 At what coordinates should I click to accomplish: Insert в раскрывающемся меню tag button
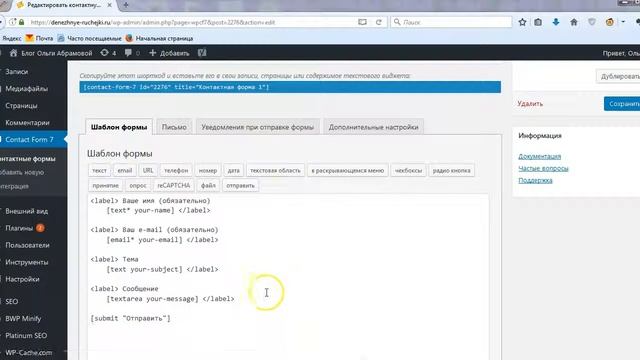347,171
